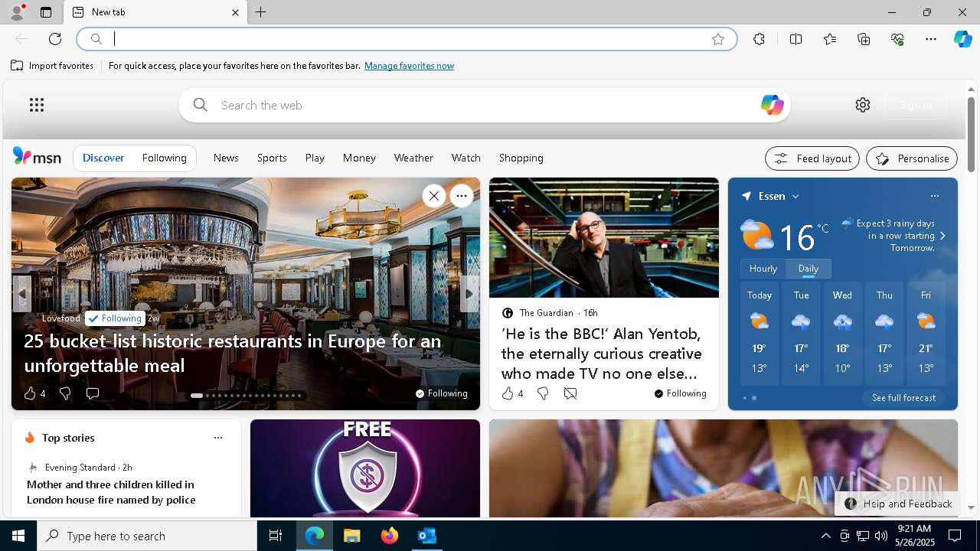Click See full forecast link
Image resolution: width=980 pixels, height=551 pixels.
[x=903, y=398]
